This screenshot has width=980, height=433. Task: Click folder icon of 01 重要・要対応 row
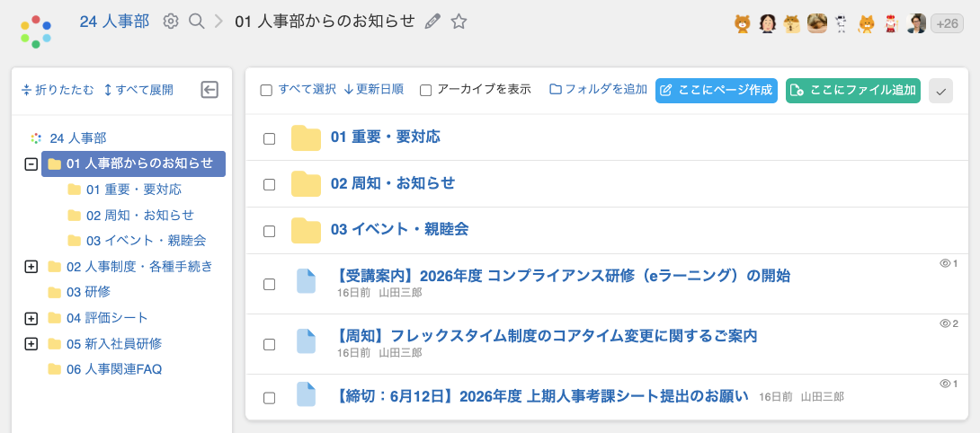coord(306,138)
